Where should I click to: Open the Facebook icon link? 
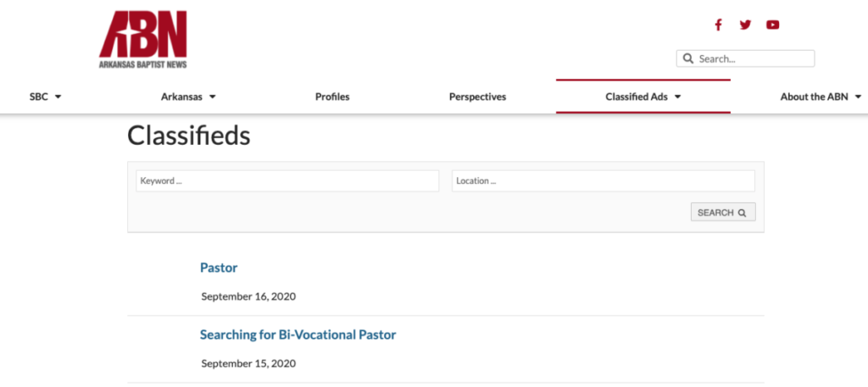point(718,25)
